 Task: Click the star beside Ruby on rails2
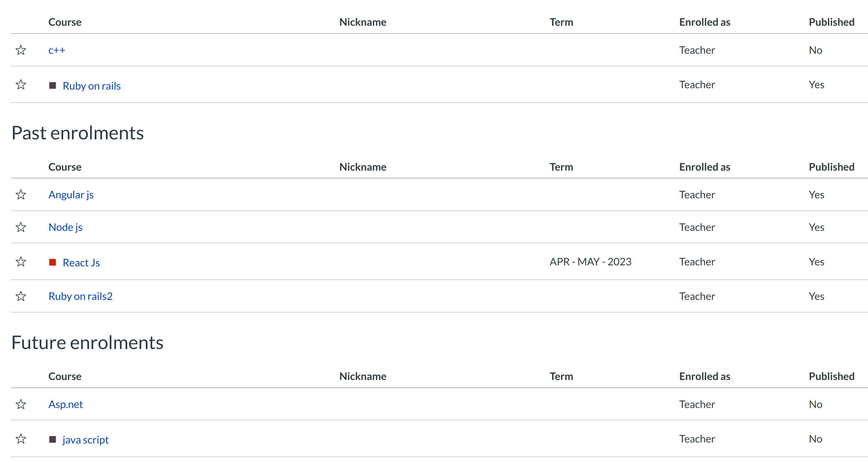[x=21, y=296]
